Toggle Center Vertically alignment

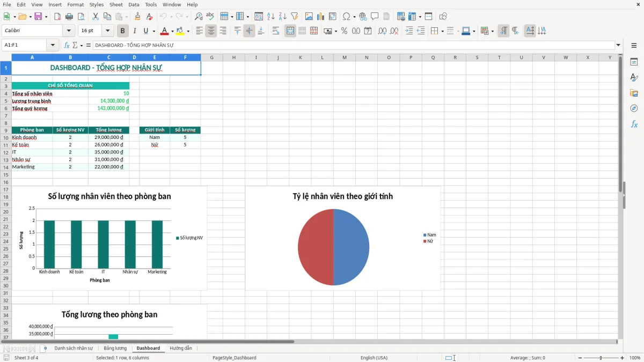pyautogui.click(x=249, y=31)
